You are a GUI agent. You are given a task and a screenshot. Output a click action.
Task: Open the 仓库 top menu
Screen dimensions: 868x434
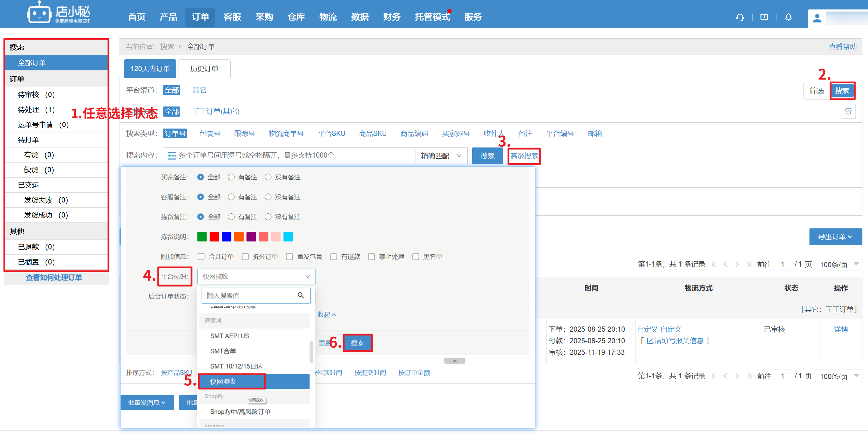296,17
